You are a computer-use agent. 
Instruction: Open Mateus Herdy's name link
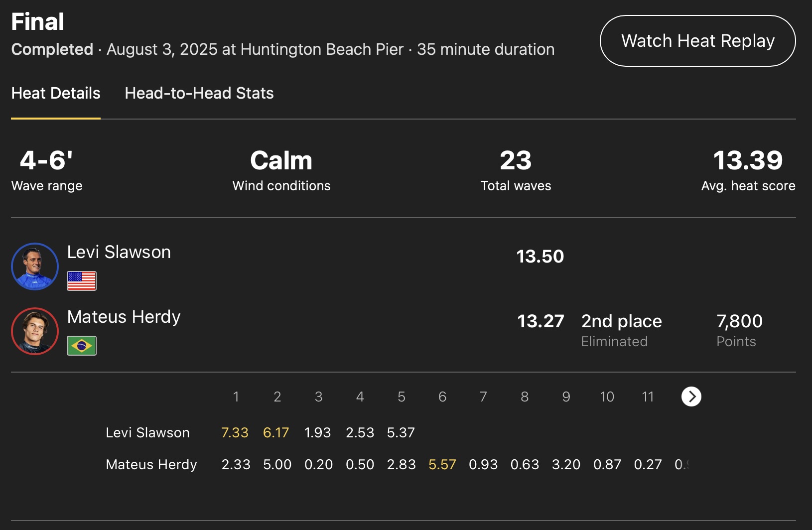pos(124,317)
